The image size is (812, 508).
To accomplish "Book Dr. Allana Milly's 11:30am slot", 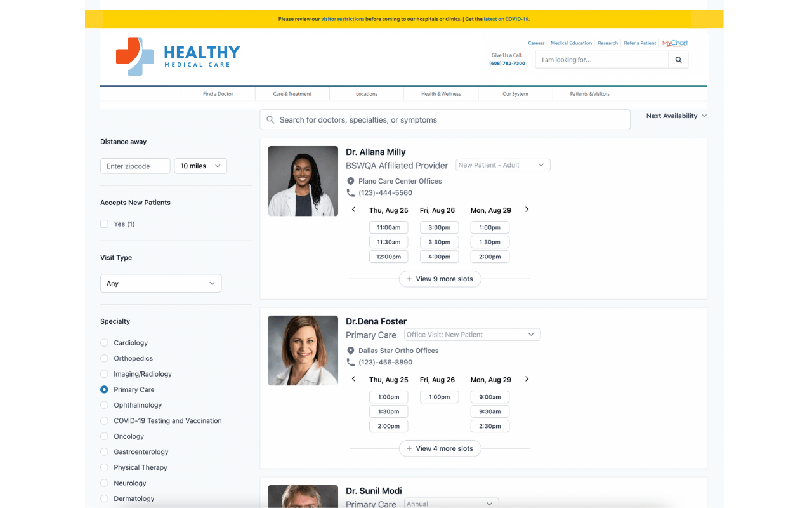I will tap(388, 242).
